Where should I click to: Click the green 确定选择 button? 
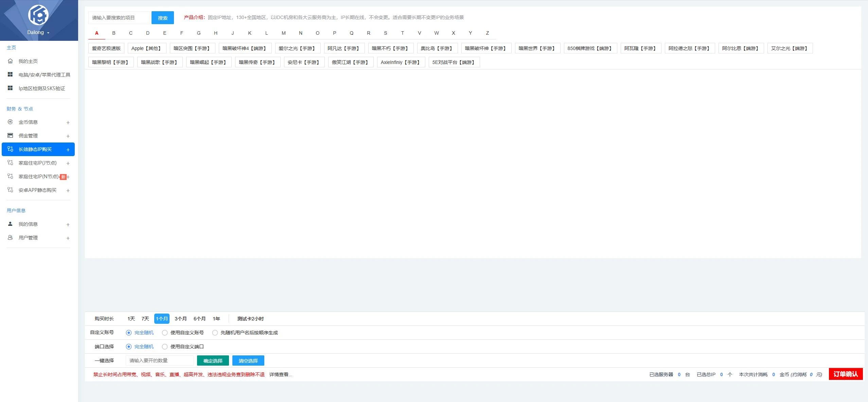213,361
